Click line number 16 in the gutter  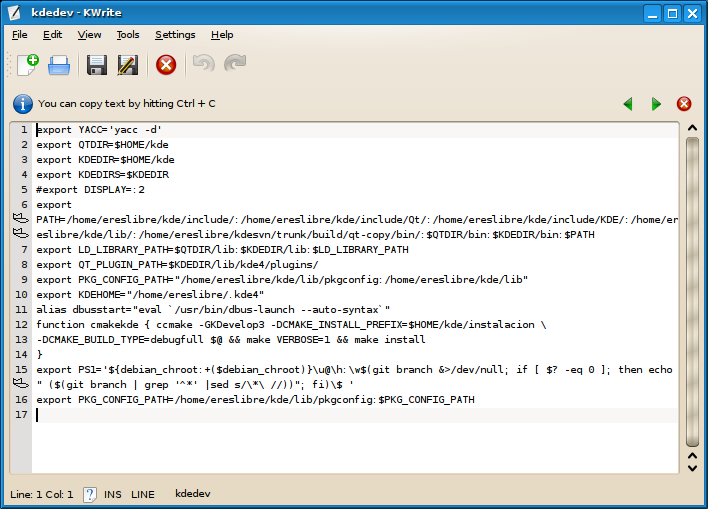click(21, 400)
